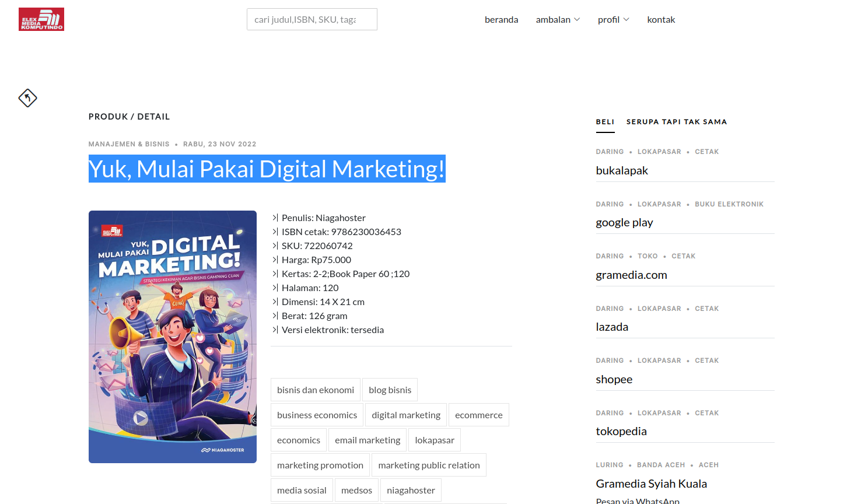Buy from gramedia.com
The width and height of the screenshot is (854, 504).
pyautogui.click(x=631, y=275)
